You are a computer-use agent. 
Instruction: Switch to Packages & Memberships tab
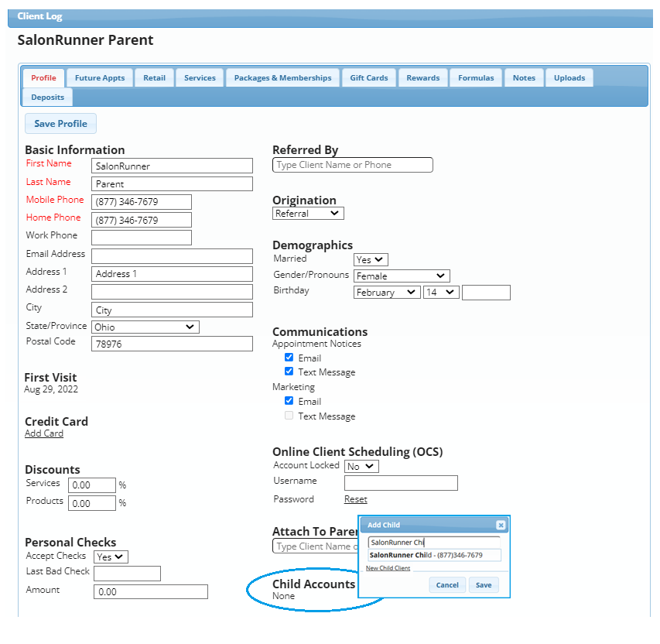click(282, 78)
